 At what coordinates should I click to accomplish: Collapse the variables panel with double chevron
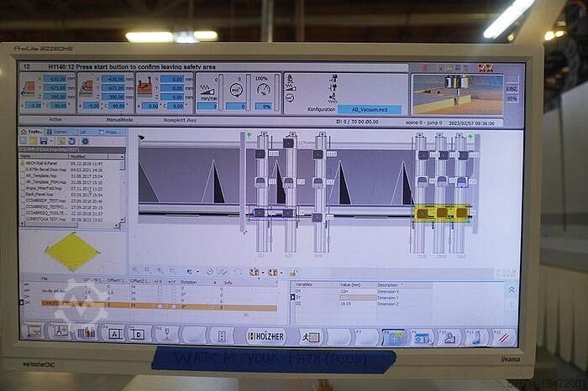[x=510, y=289]
